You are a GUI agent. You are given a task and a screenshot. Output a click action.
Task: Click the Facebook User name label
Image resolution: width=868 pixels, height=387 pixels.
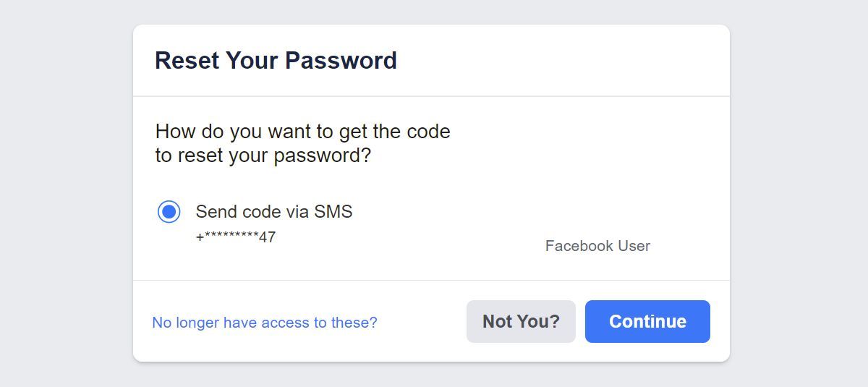tap(597, 246)
